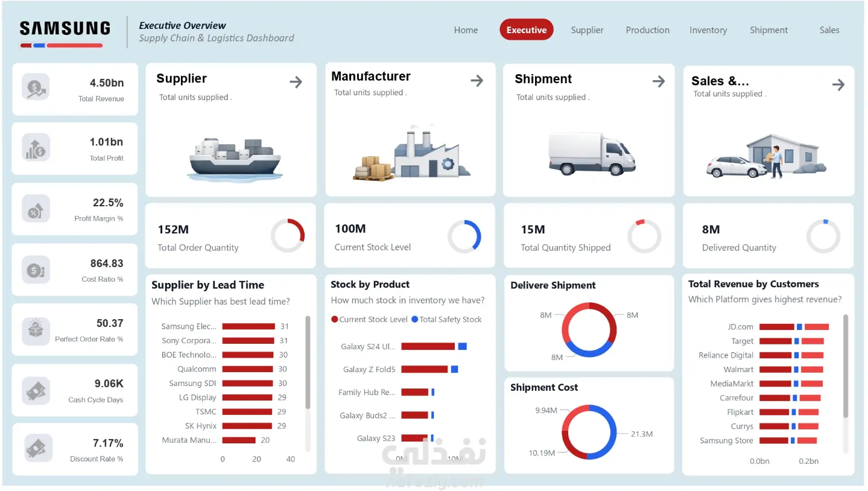Select Walmart revenue bar

(775, 370)
